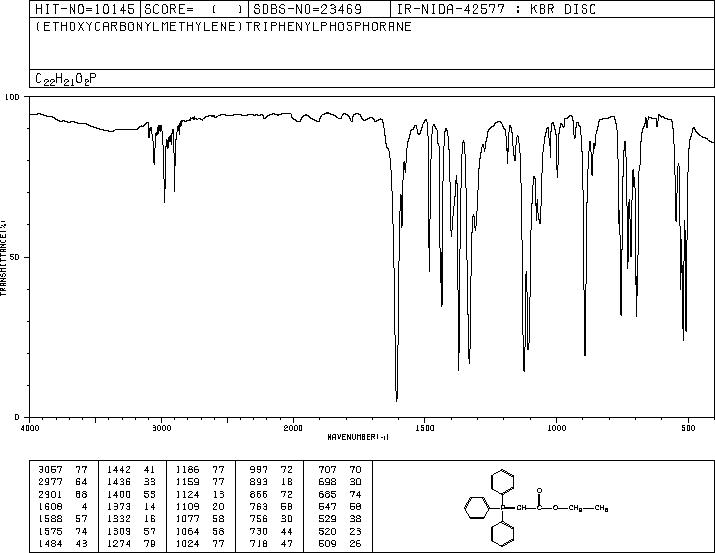Click the 1500 wavenumber axis label
Screen dimensions: 715x553
tap(425, 428)
